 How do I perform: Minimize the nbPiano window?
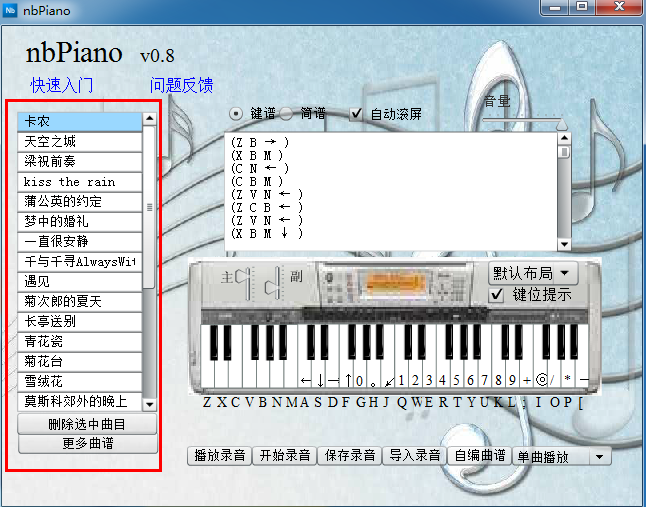click(x=555, y=7)
